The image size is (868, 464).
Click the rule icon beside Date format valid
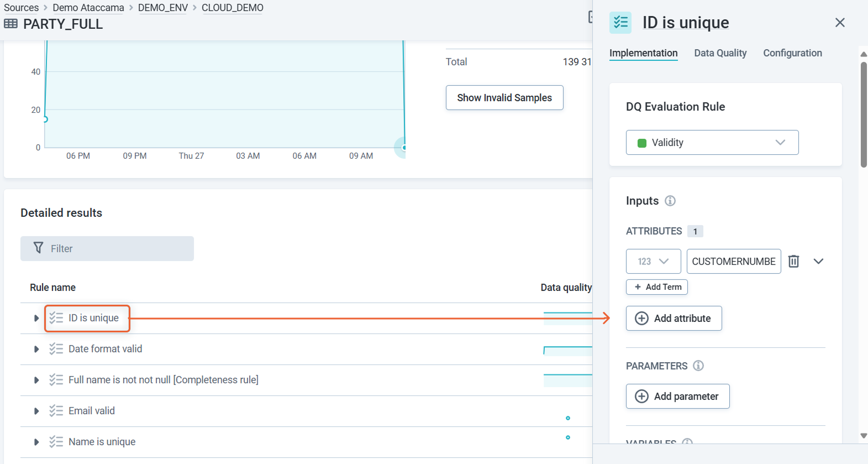pos(56,349)
